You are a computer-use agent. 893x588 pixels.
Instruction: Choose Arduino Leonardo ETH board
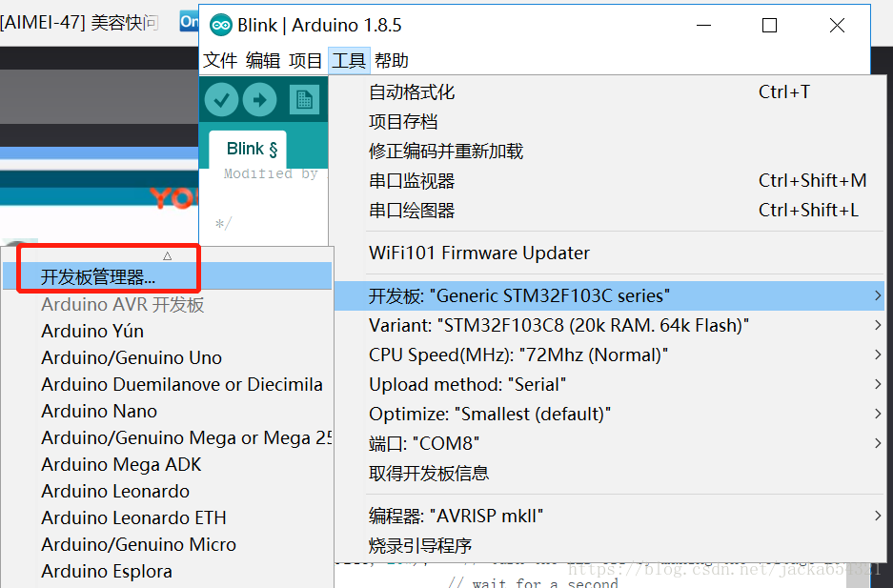(168, 518)
